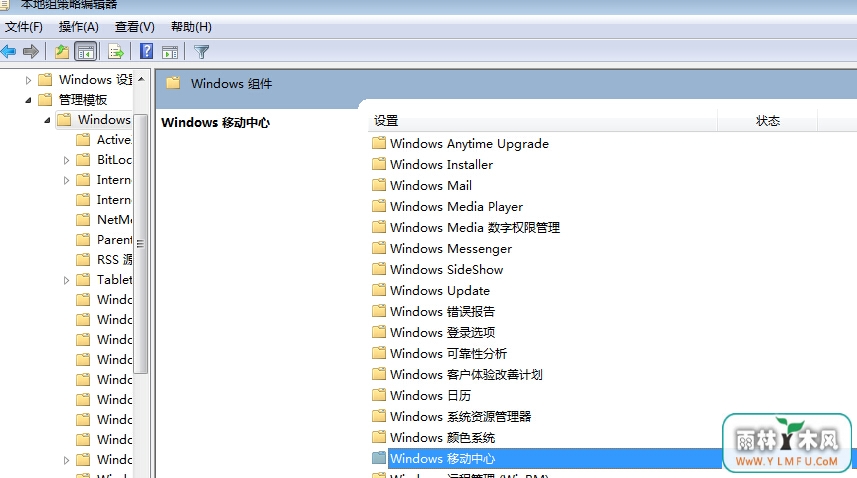
Task: Select Parent tree item
Action: coord(114,239)
